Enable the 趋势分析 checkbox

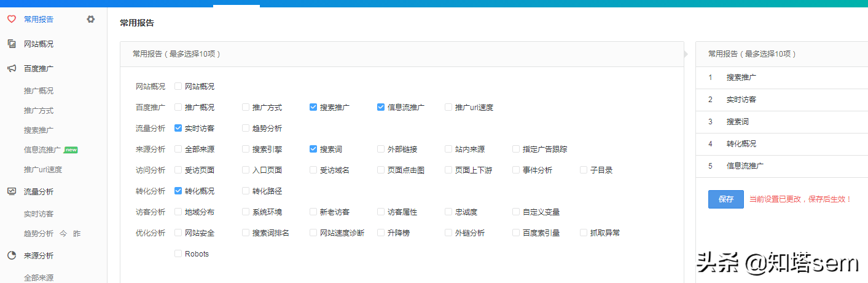pyautogui.click(x=246, y=129)
